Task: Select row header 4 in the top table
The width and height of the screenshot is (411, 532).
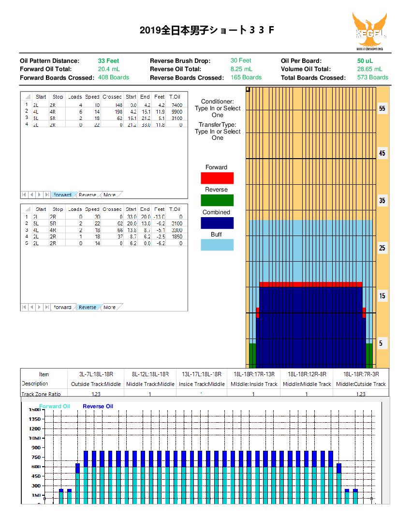Action: click(27, 124)
